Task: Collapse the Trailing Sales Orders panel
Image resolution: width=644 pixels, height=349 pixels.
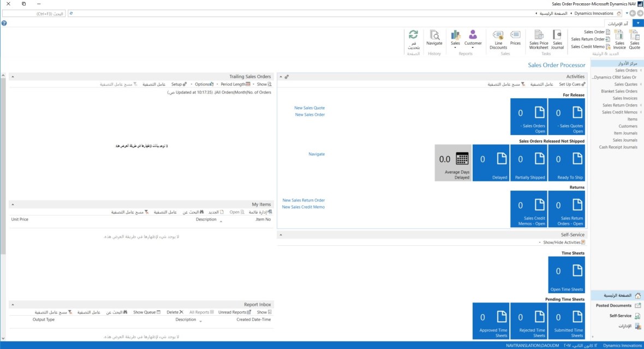Action: pos(13,77)
